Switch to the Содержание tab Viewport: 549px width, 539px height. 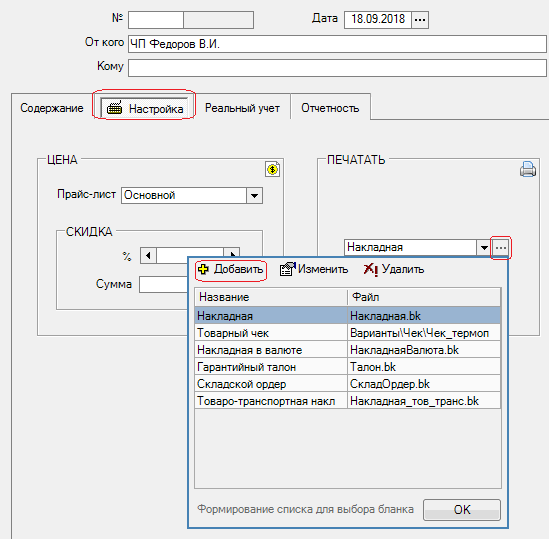point(52,108)
